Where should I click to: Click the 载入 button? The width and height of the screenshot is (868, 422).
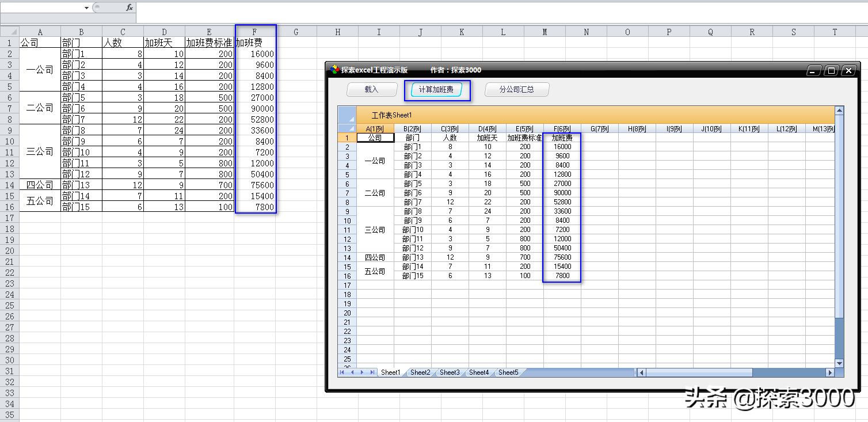point(372,89)
